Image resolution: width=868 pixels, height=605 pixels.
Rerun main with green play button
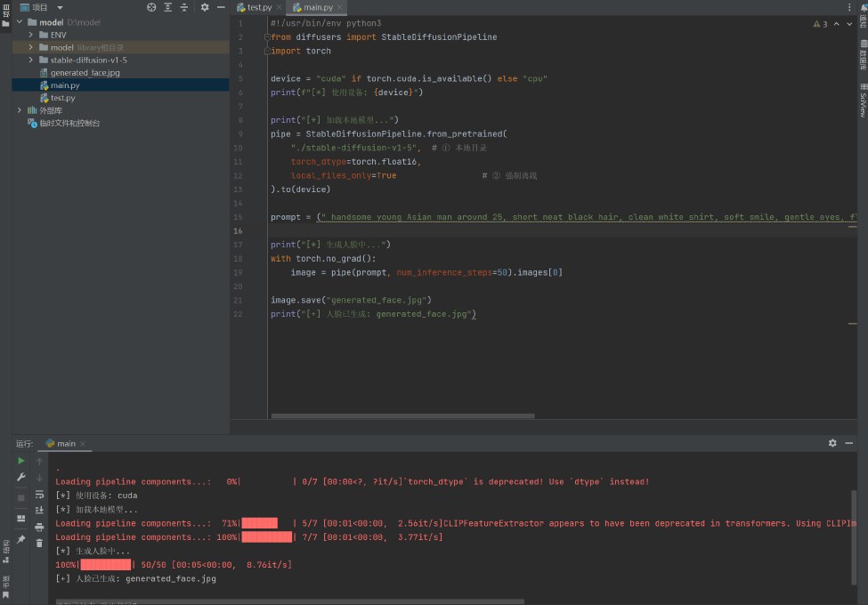[x=21, y=461]
